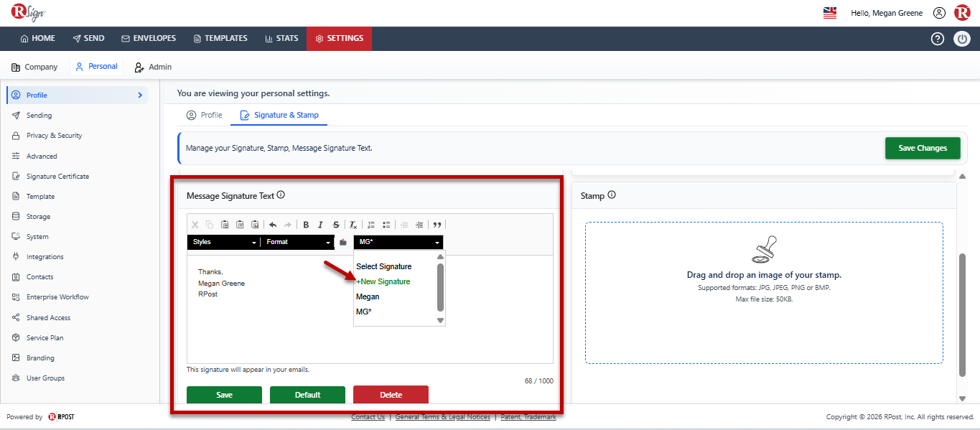This screenshot has height=430, width=980.
Task: Click the RSign logo
Action: [x=28, y=12]
